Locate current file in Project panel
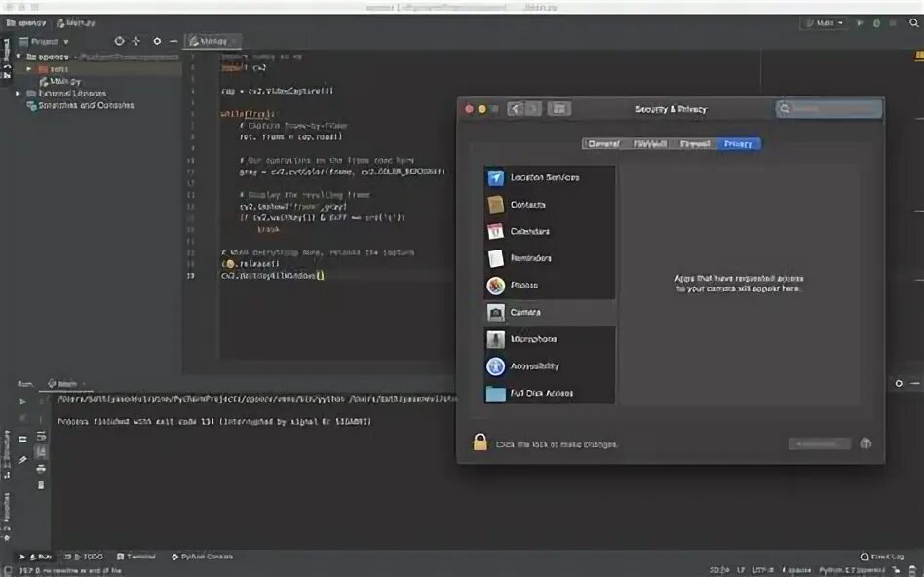 coord(119,41)
